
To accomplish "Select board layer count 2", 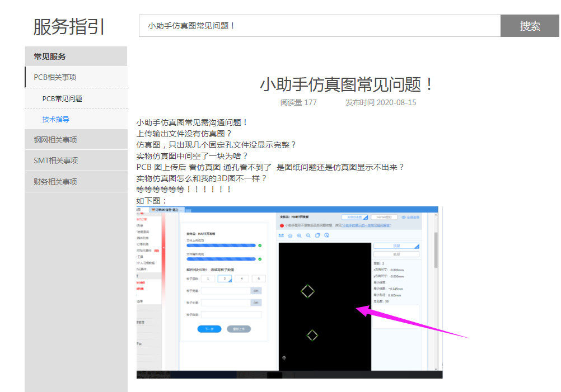I will (x=225, y=278).
